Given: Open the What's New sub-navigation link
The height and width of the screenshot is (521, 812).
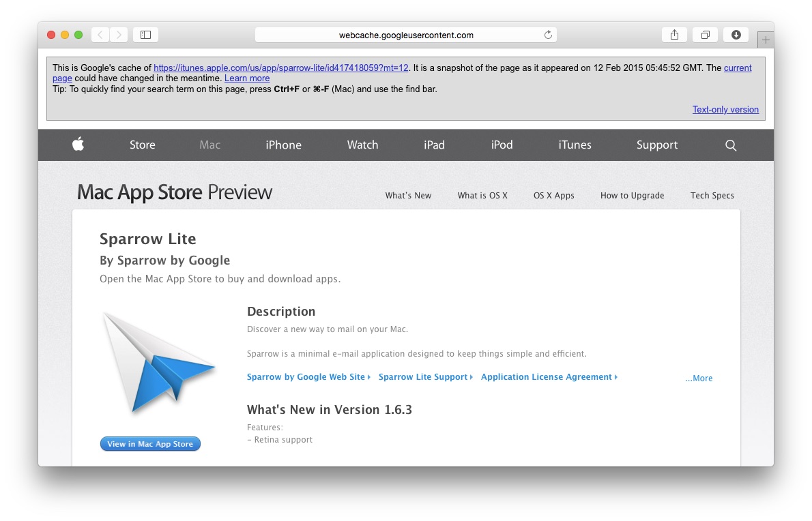Looking at the screenshot, I should tap(408, 196).
